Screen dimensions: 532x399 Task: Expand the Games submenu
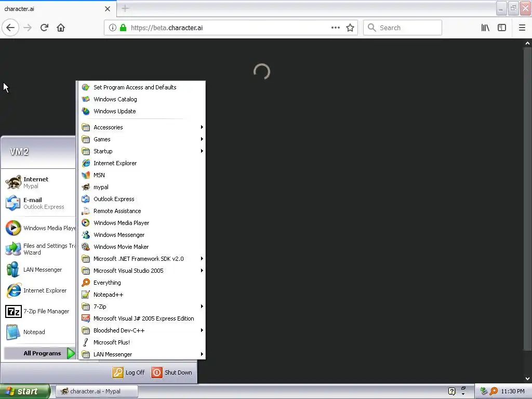point(142,139)
